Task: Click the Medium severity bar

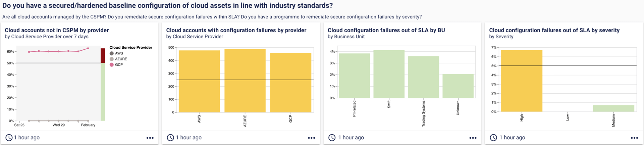Action: pos(613,108)
